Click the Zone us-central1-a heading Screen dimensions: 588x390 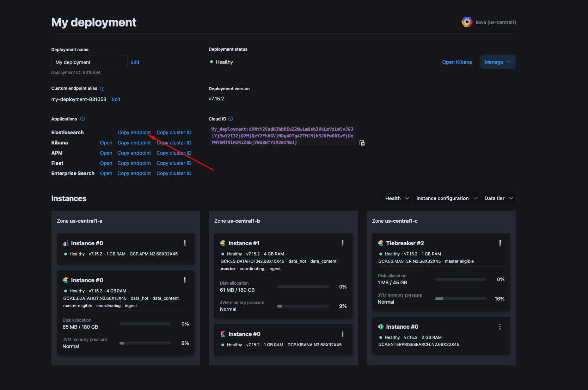(x=80, y=221)
